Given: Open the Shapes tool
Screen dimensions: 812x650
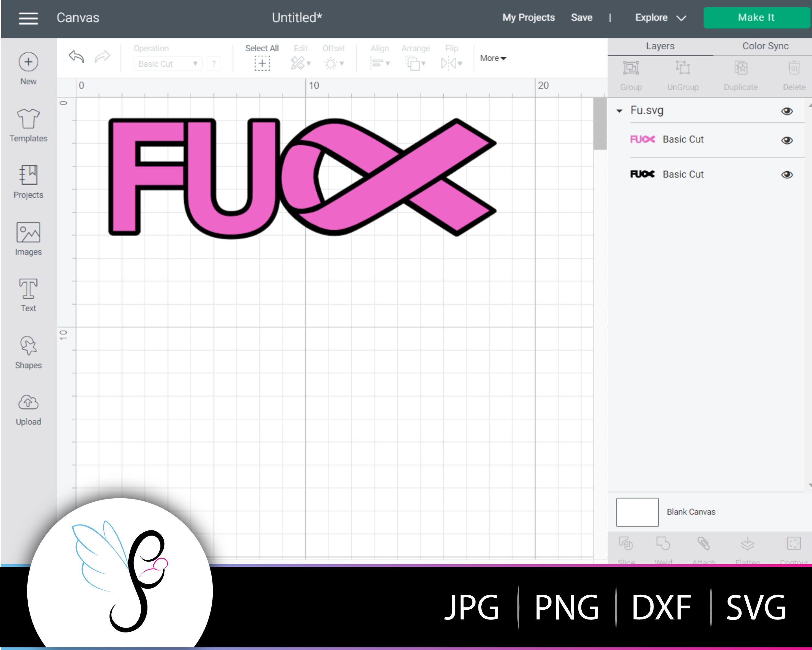Looking at the screenshot, I should 28,352.
